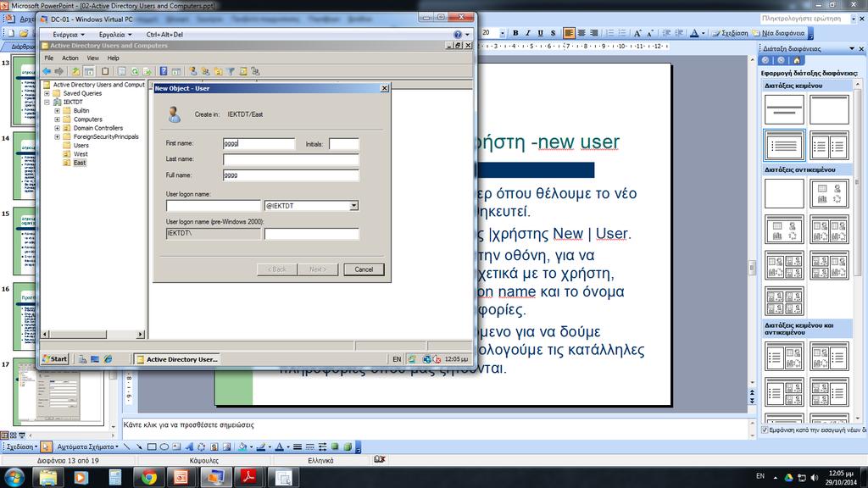
Task: Click the Νέα διαφάνεια button
Action: point(778,33)
